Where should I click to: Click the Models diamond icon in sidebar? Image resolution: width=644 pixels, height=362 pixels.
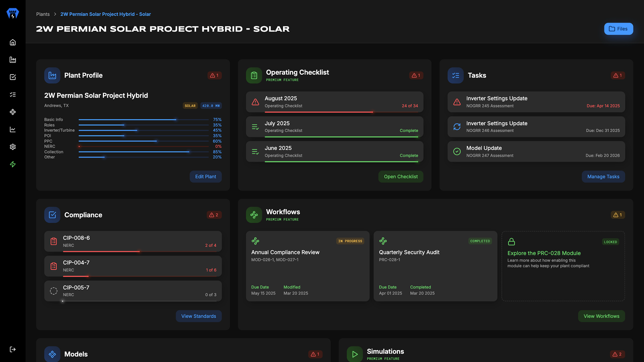tap(13, 112)
